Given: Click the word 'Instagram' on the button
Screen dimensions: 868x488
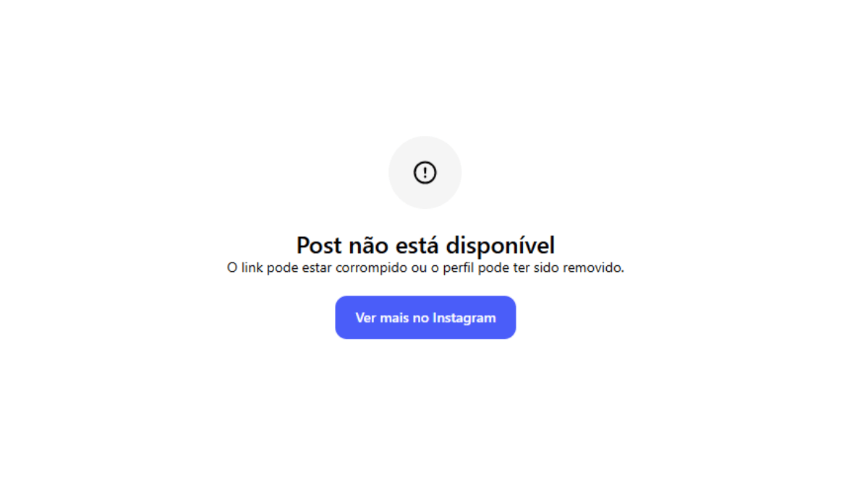Looking at the screenshot, I should coord(464,318).
